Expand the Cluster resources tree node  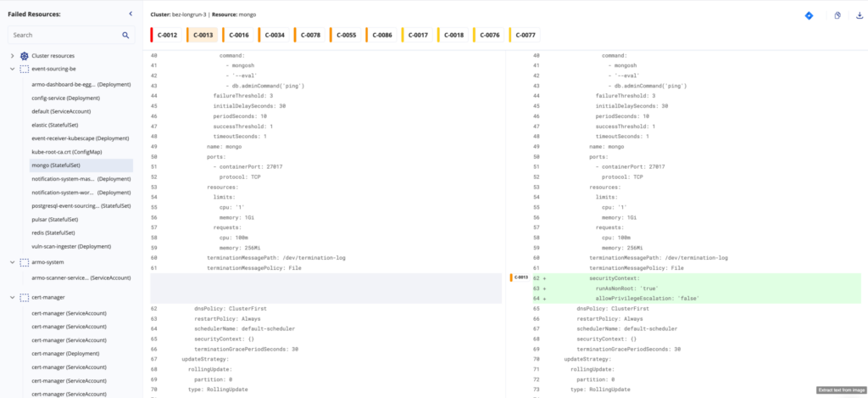coord(12,56)
